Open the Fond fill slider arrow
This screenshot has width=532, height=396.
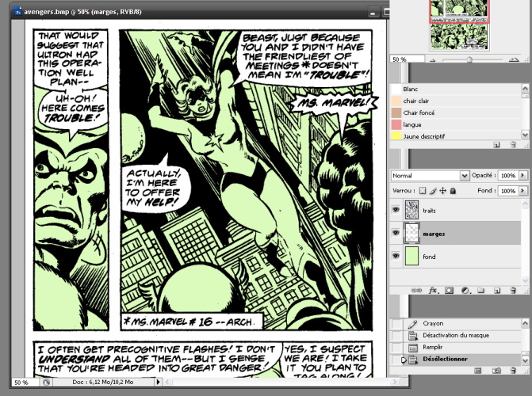pyautogui.click(x=522, y=191)
